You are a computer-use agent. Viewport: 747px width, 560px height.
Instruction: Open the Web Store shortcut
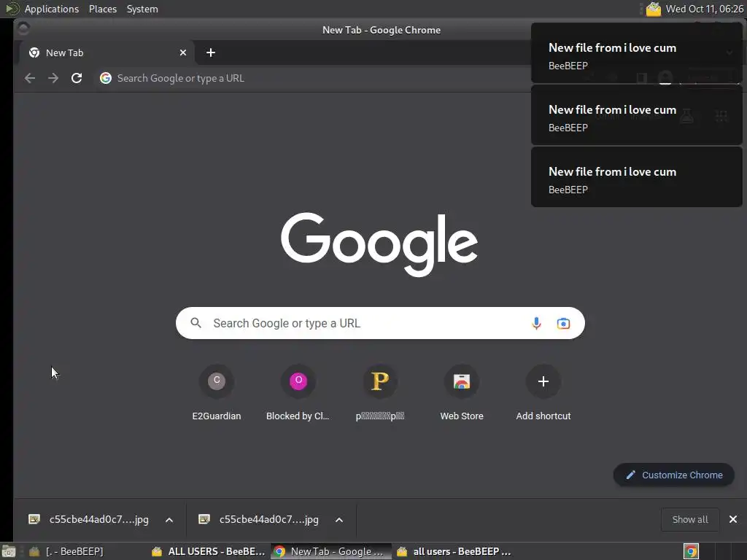[x=462, y=392]
